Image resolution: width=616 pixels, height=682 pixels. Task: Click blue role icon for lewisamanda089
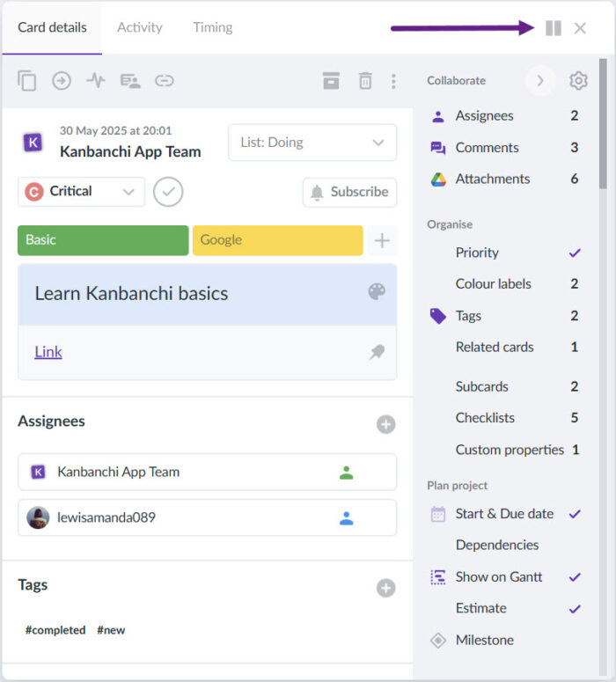[347, 518]
